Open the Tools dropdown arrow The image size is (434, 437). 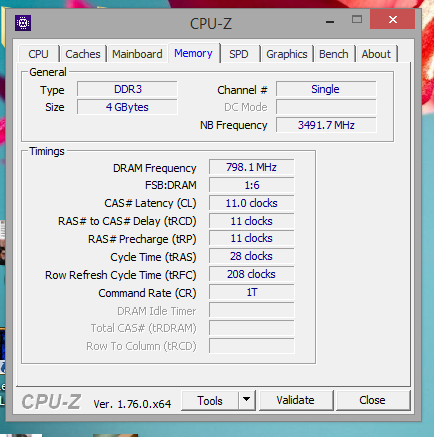click(x=247, y=400)
